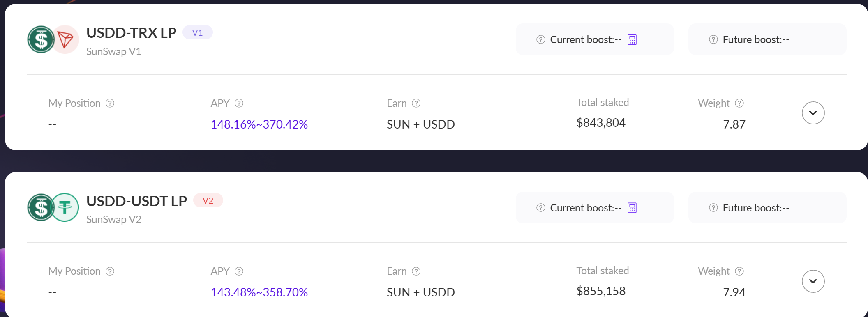Click the TRX token logo
The height and width of the screenshot is (317, 868).
click(x=66, y=40)
